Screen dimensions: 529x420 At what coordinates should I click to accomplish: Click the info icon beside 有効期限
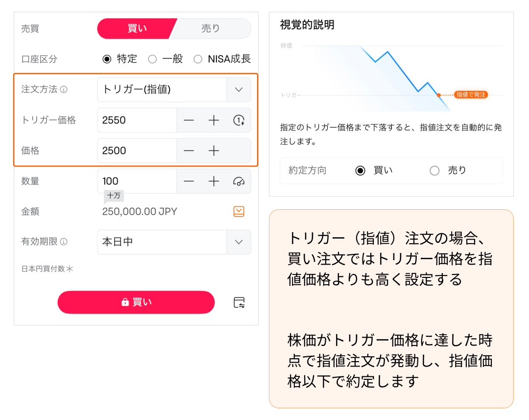pos(64,242)
